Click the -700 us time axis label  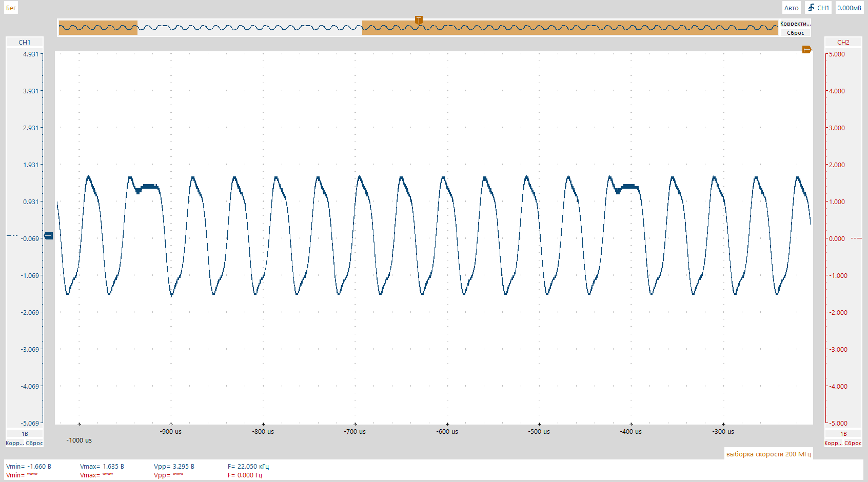355,431
